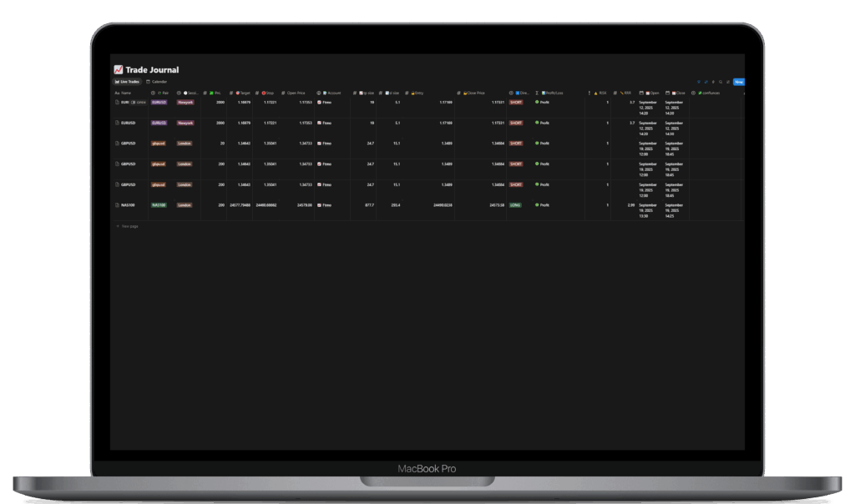Screen dimensions: 855x504
Task: Click New page at table bottom
Action: [x=129, y=226]
